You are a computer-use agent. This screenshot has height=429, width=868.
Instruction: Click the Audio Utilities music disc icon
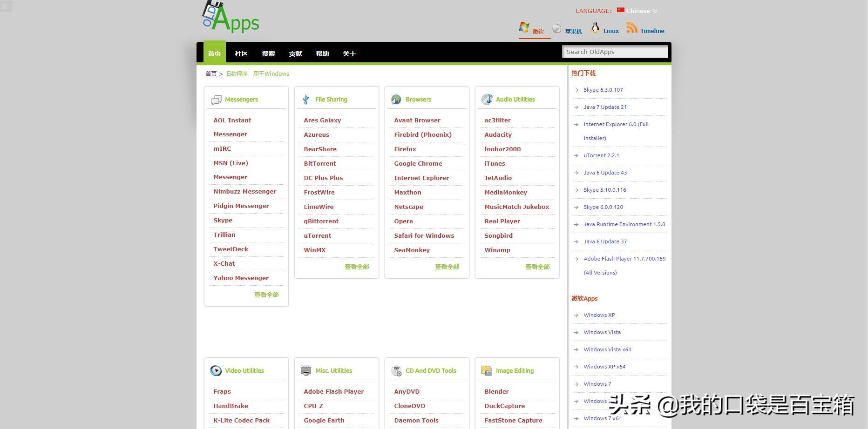pyautogui.click(x=487, y=99)
